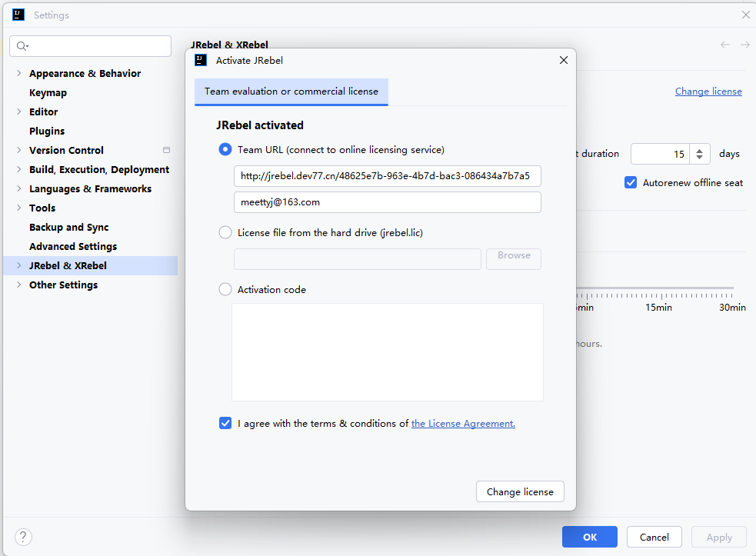Expand the Editor settings tree node
756x556 pixels.
click(18, 112)
